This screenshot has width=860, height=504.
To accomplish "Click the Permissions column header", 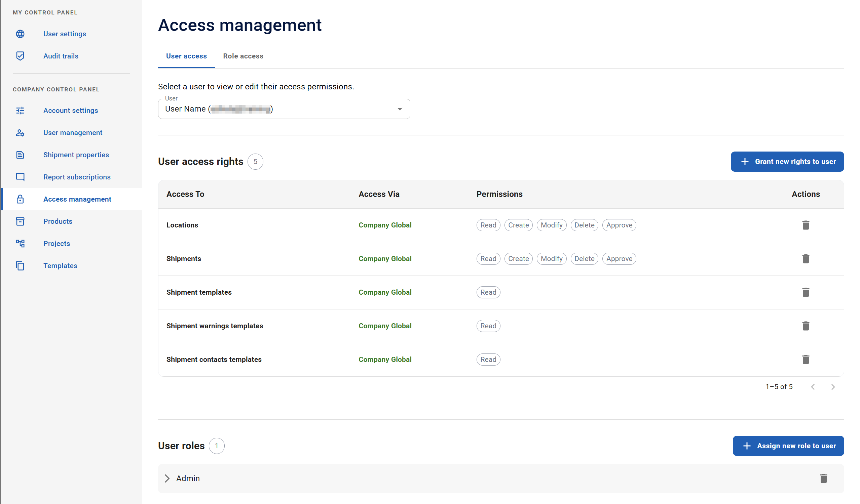I will pyautogui.click(x=499, y=194).
